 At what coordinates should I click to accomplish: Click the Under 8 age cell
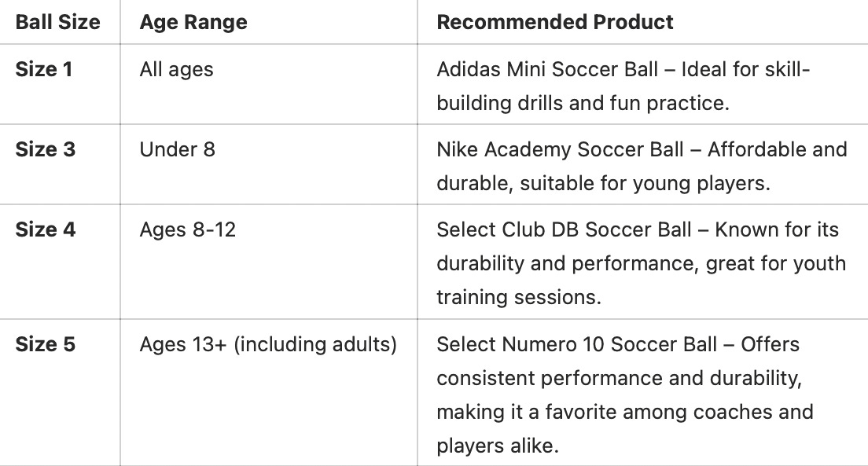(177, 149)
